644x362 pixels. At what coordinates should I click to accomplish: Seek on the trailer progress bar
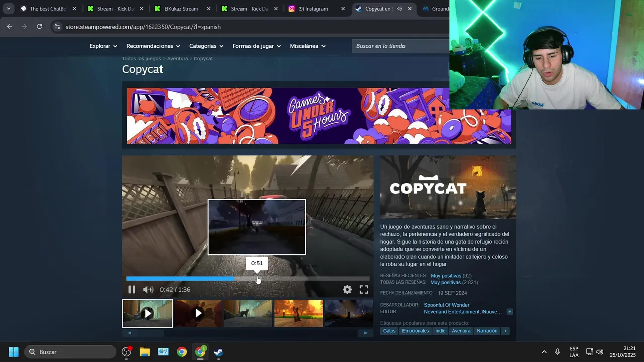click(x=248, y=278)
